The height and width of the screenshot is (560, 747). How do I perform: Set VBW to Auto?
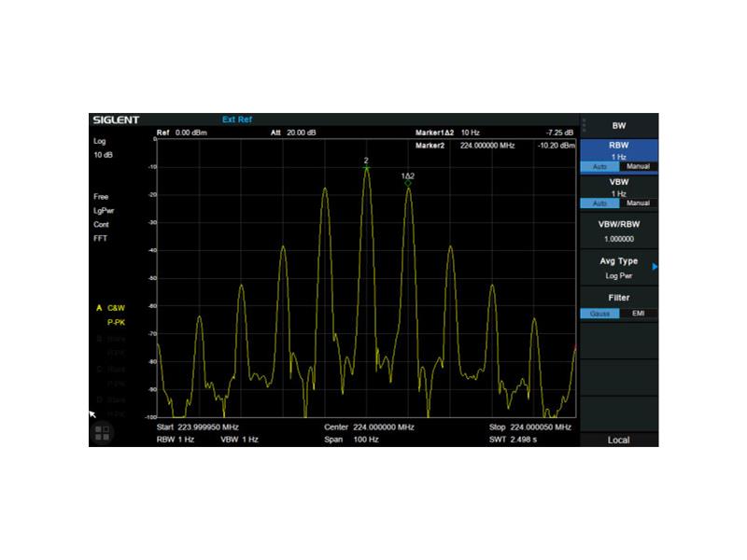tap(599, 203)
